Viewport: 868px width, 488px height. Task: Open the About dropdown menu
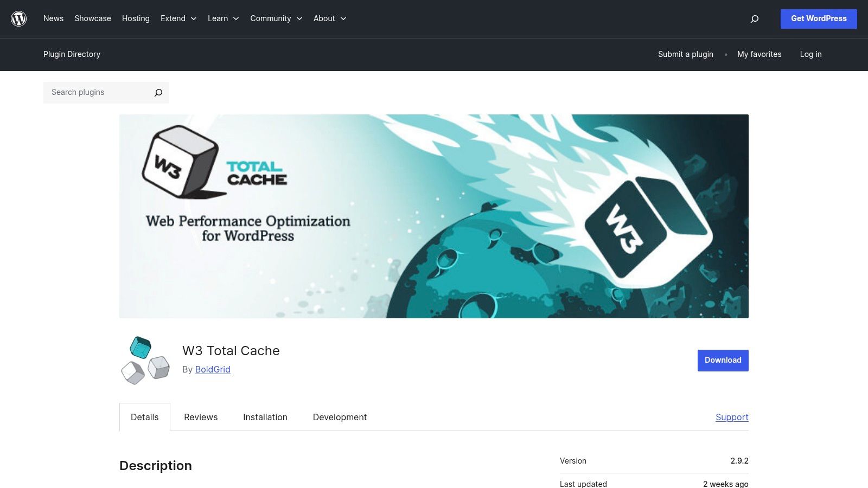pyautogui.click(x=330, y=18)
